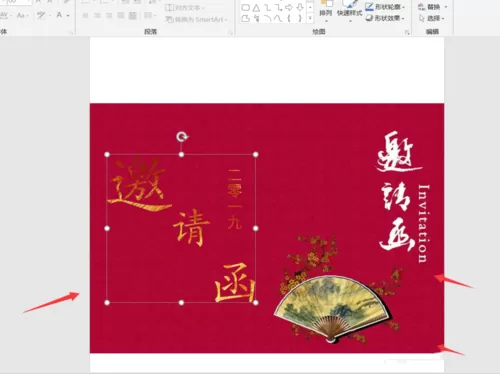
Task: Select the triangle shape in gallery
Action: click(x=256, y=7)
